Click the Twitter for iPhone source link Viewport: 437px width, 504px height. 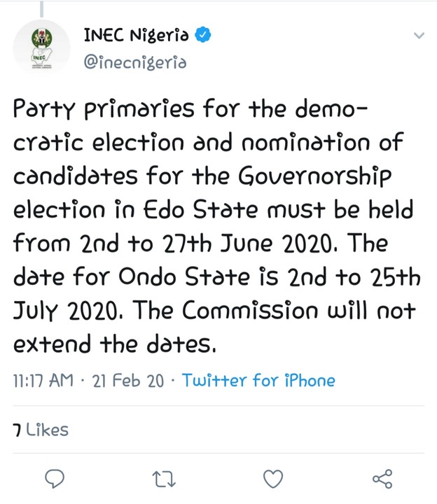pyautogui.click(x=258, y=381)
